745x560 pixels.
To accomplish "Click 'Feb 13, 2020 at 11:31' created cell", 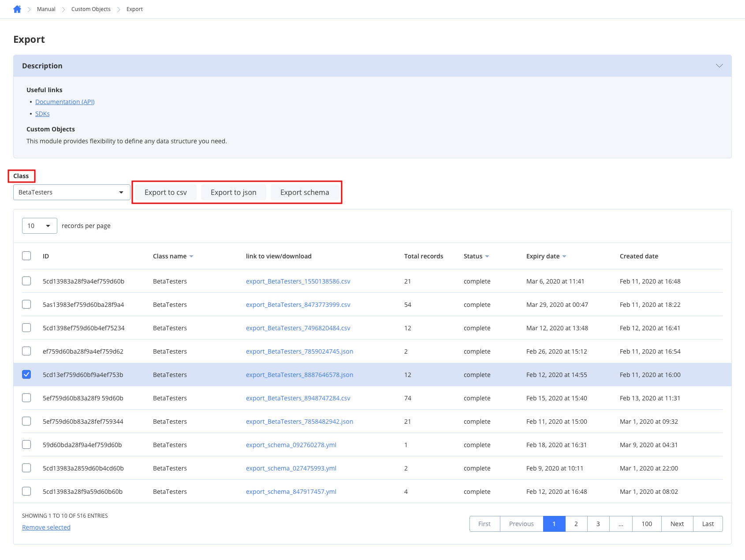I will click(650, 398).
